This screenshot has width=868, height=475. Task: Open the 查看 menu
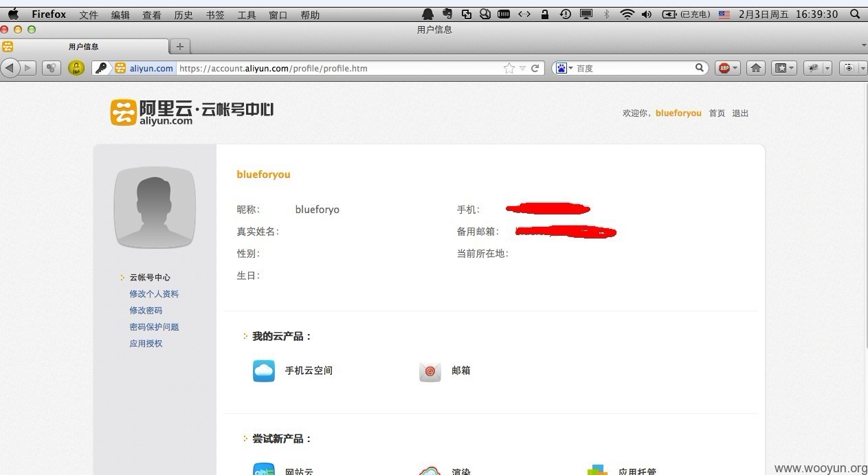point(152,14)
